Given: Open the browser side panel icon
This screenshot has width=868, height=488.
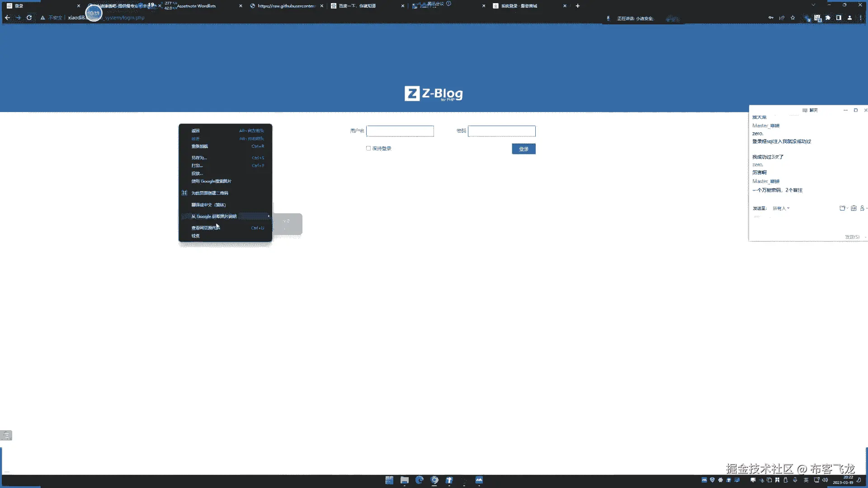Looking at the screenshot, I should point(839,18).
